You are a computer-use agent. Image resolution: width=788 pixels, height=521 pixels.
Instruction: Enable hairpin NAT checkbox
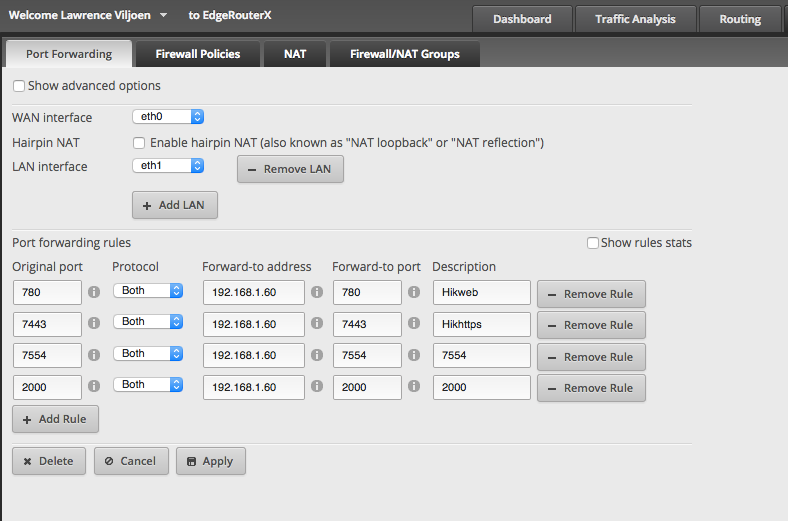(139, 143)
